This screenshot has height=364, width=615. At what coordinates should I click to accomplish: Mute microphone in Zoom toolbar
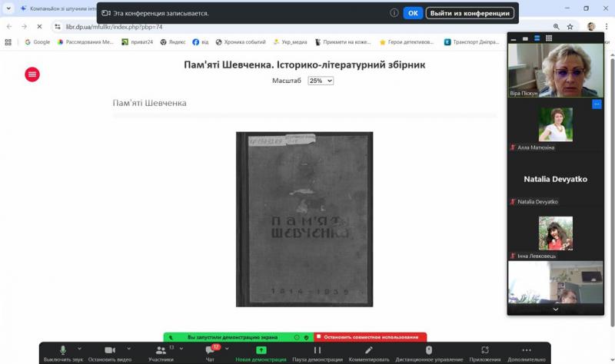pyautogui.click(x=63, y=351)
